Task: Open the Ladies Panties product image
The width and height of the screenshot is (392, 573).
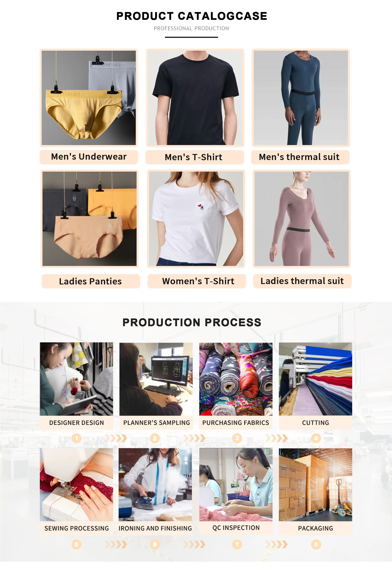Action: 89,218
